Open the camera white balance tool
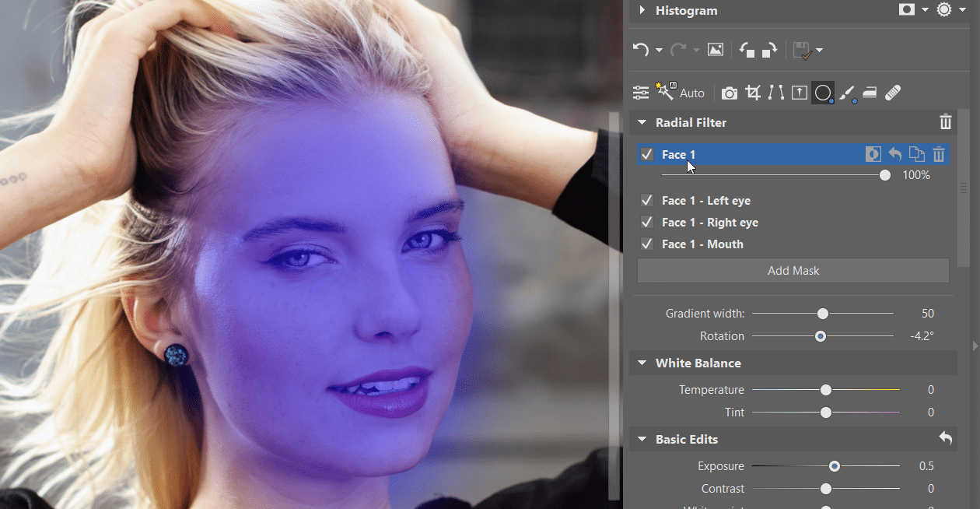 [x=730, y=92]
